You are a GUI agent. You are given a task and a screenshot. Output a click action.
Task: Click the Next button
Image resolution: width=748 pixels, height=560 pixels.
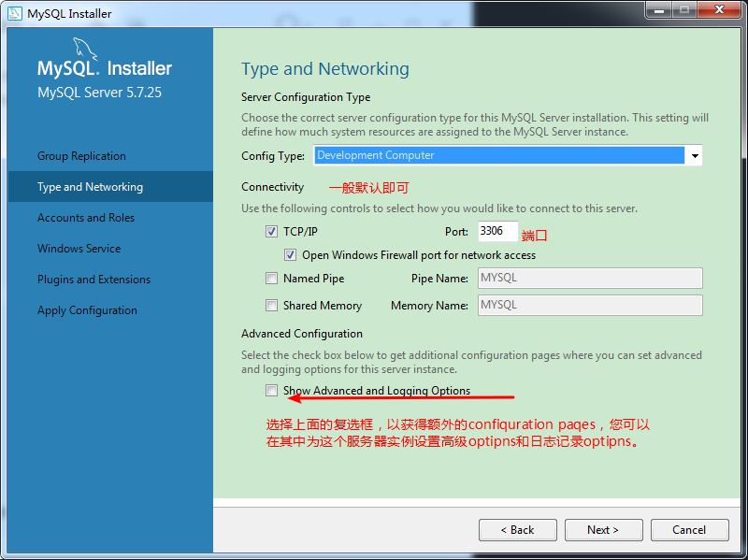(603, 530)
